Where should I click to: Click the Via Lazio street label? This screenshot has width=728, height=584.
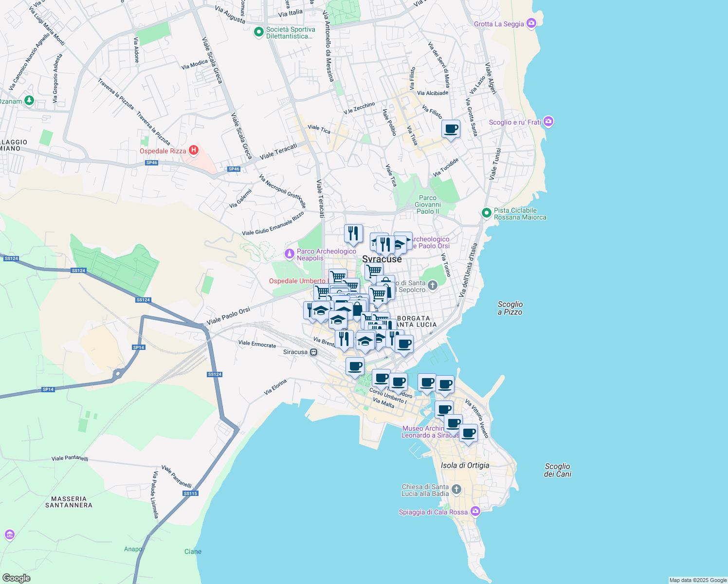click(x=477, y=85)
